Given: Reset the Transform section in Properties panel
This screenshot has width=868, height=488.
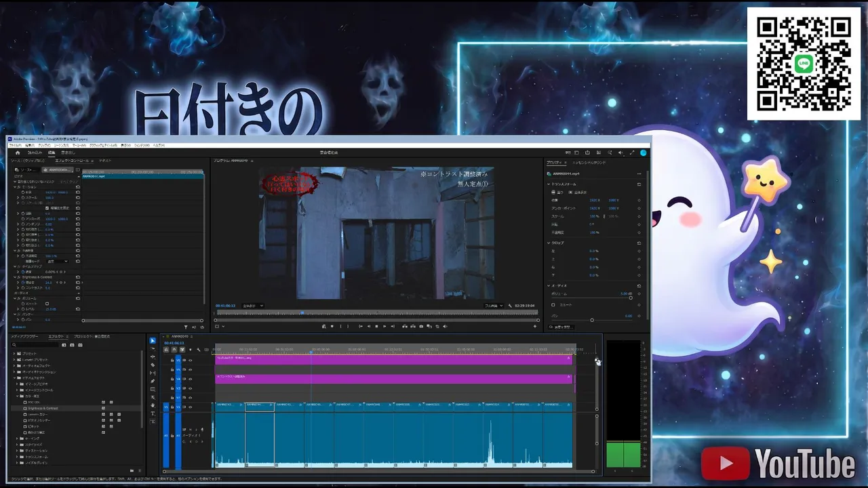Looking at the screenshot, I should point(639,184).
